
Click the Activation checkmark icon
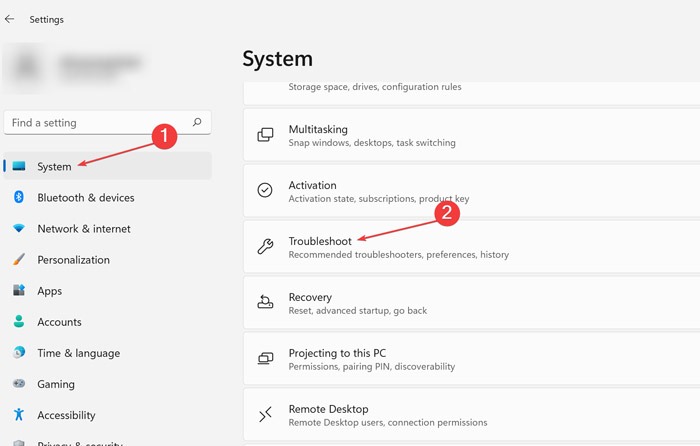pyautogui.click(x=265, y=191)
